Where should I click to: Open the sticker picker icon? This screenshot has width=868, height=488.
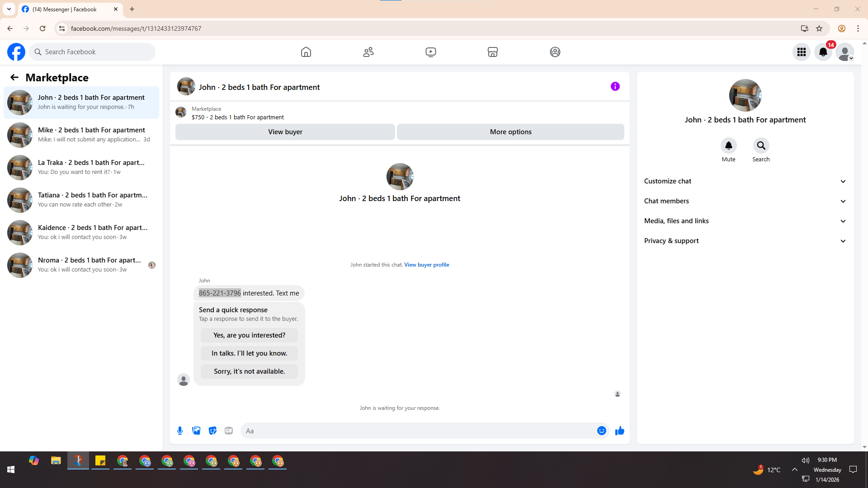(x=212, y=431)
